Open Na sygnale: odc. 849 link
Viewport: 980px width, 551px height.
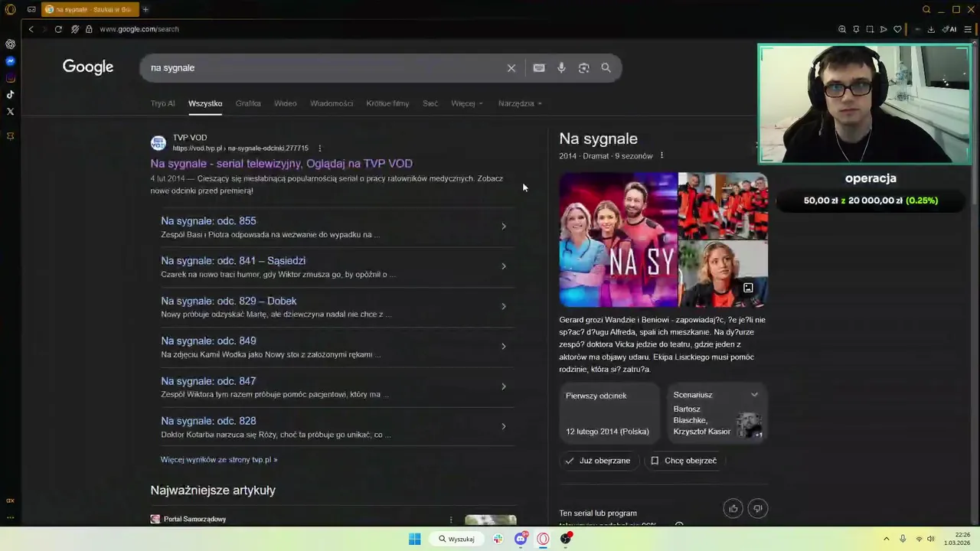(208, 341)
